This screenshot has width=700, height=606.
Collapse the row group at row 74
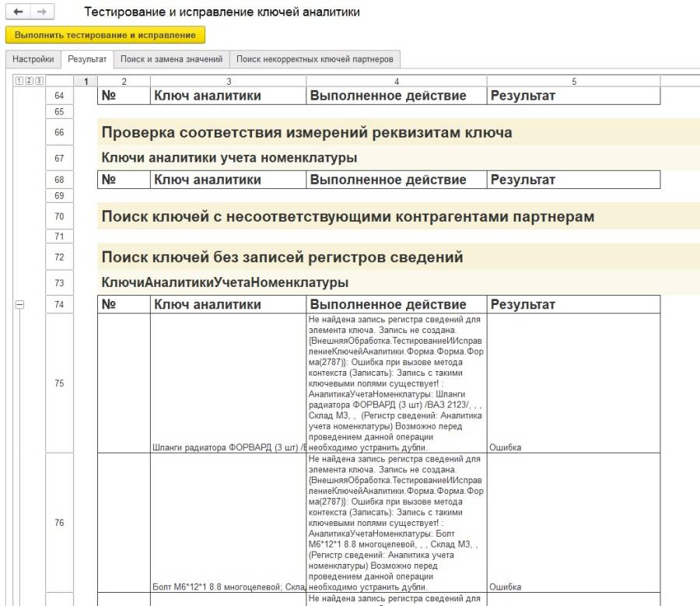point(20,305)
